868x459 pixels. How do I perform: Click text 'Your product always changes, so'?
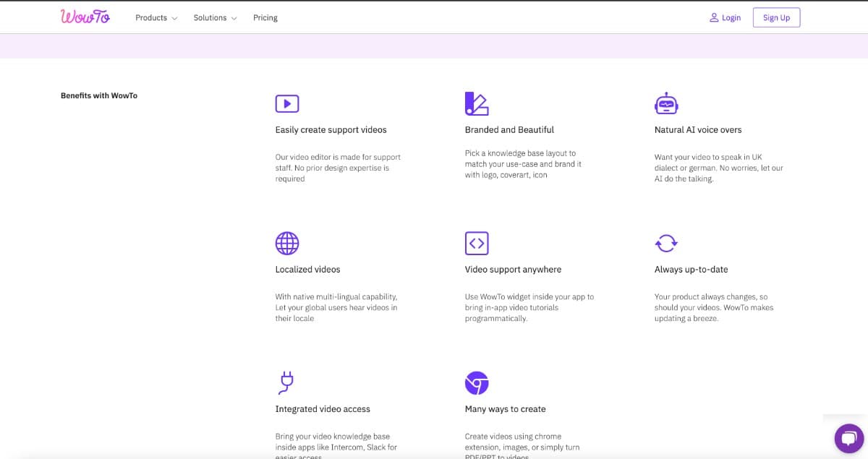pos(711,296)
